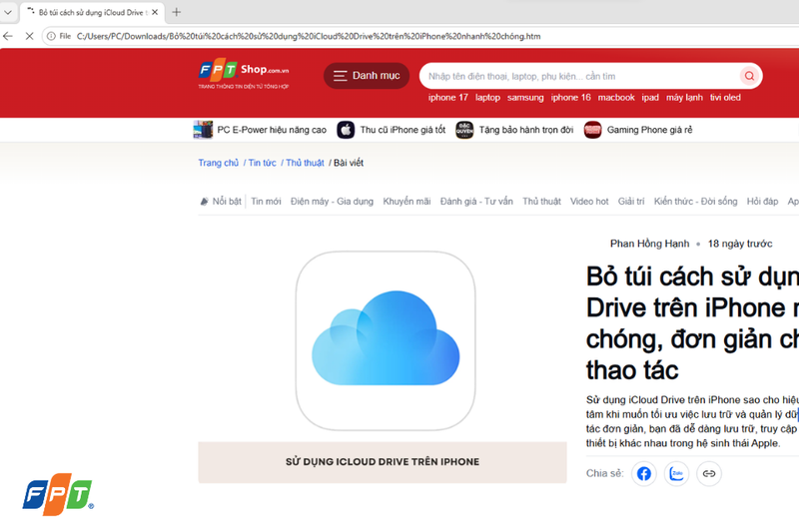Click the PC E-Power promo icon

tap(203, 130)
